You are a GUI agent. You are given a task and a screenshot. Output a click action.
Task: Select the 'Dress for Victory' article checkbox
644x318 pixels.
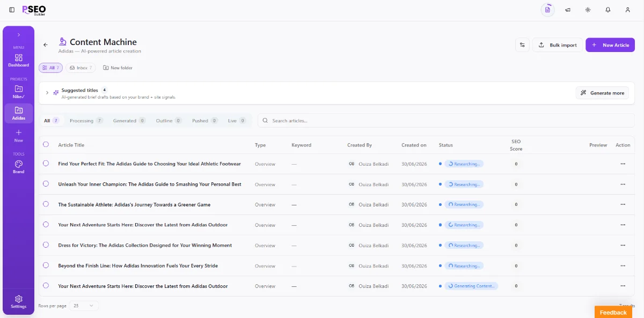tap(46, 245)
